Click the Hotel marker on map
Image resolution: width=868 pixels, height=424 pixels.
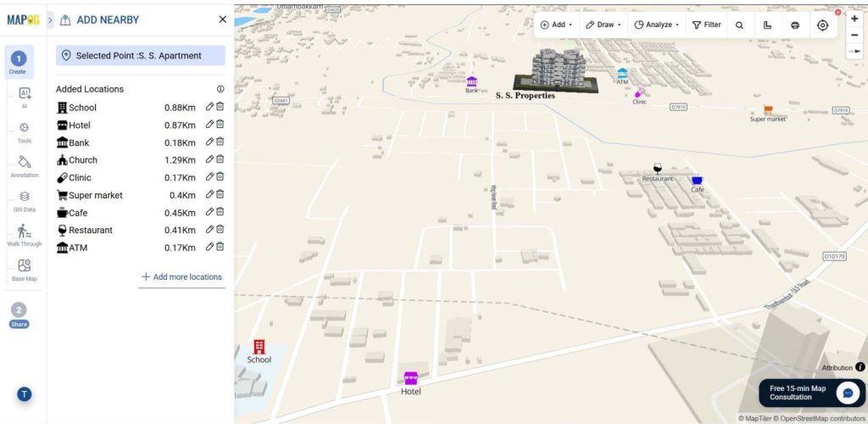(410, 378)
